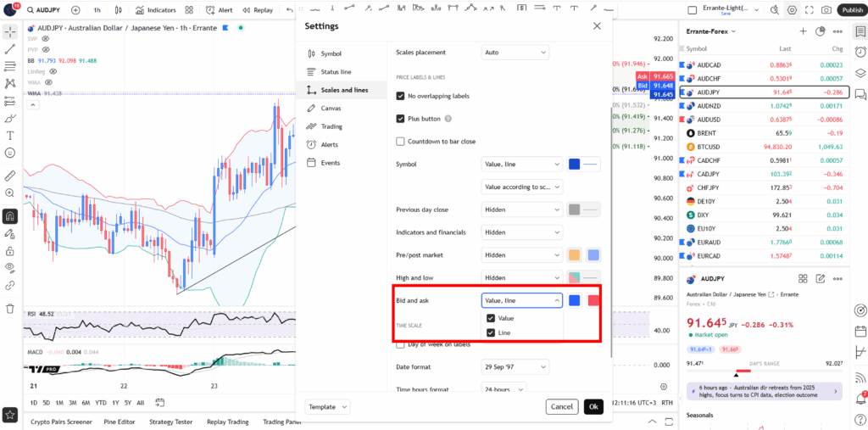Hide all drawings eye icon in left toolbar
Screen dimensions: 868x430
tap(9, 268)
